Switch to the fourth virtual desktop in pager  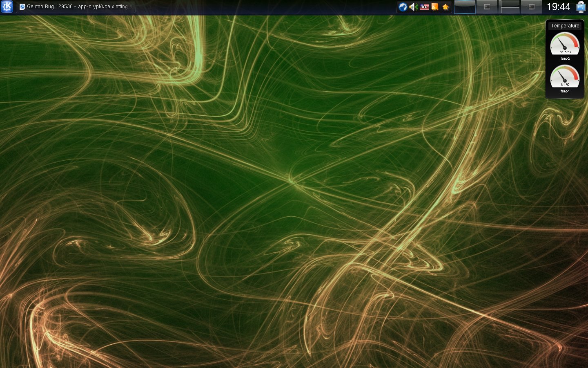click(x=532, y=7)
